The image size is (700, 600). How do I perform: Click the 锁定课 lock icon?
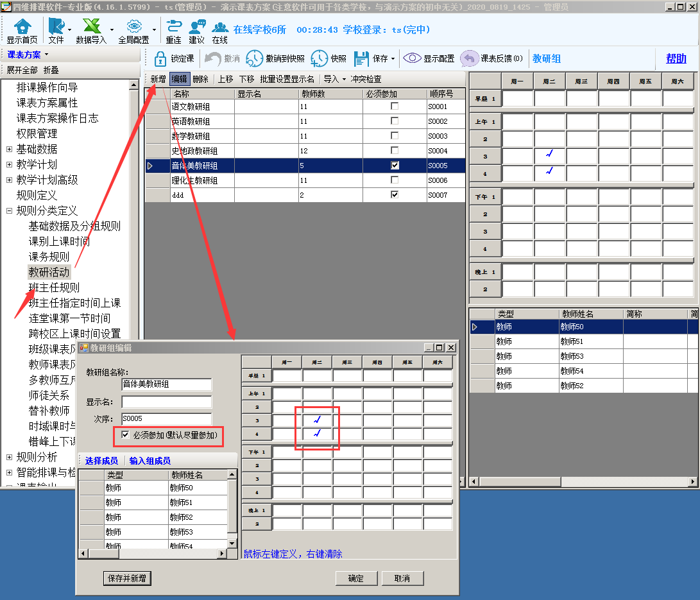(160, 58)
